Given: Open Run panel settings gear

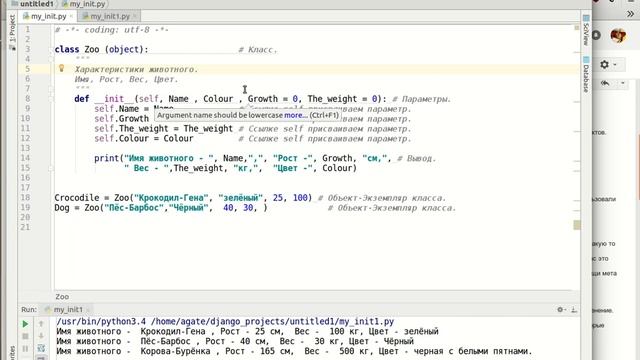Looking at the screenshot, I should (561, 309).
